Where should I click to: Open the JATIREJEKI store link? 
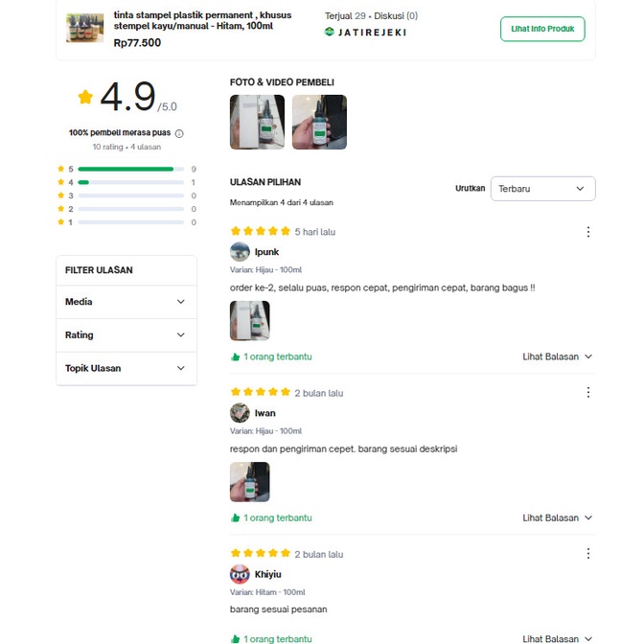[x=372, y=32]
